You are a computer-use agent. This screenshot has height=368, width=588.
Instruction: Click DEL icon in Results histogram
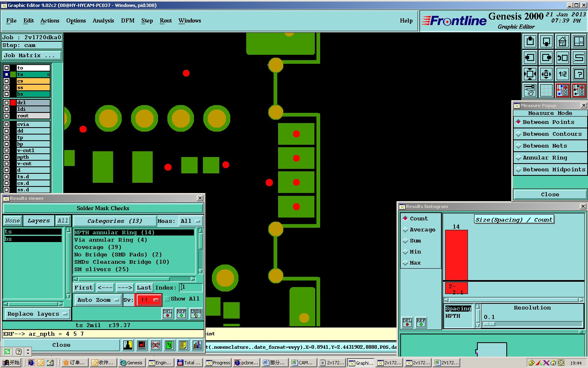click(407, 323)
